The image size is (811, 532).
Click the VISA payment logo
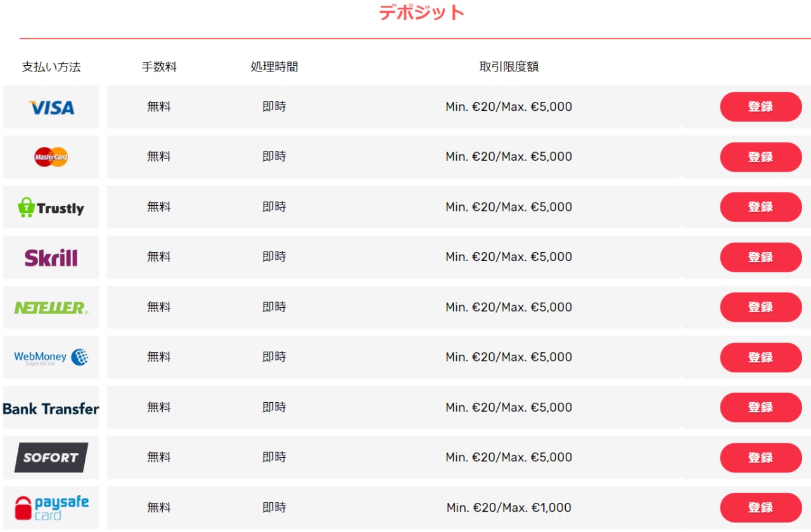click(51, 107)
